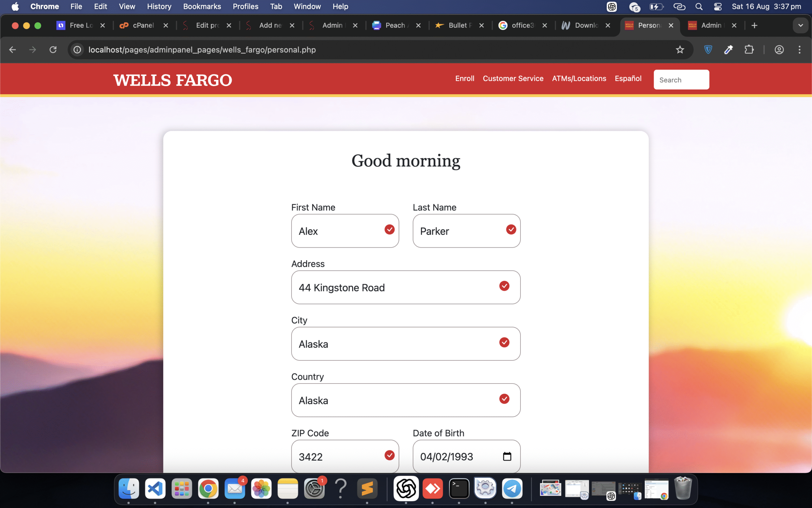Open Telegram from the Dock
This screenshot has height=508, width=812.
(x=512, y=488)
